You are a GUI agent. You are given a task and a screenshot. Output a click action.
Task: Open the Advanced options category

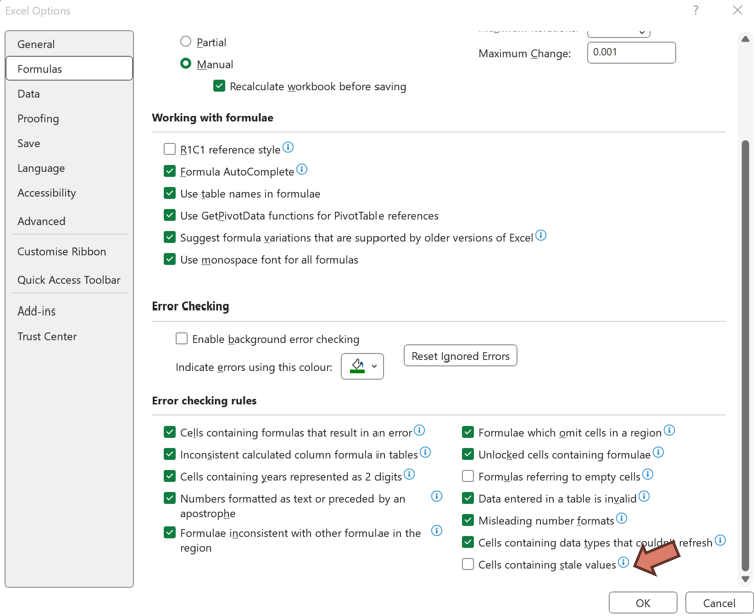coord(41,221)
